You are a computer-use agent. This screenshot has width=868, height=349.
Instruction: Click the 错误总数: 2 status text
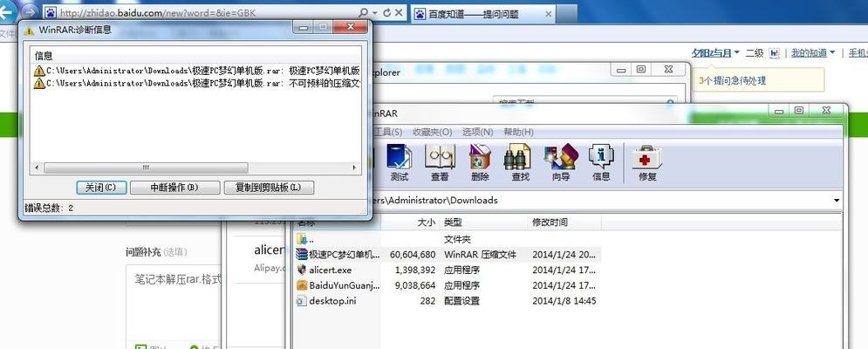coord(49,208)
